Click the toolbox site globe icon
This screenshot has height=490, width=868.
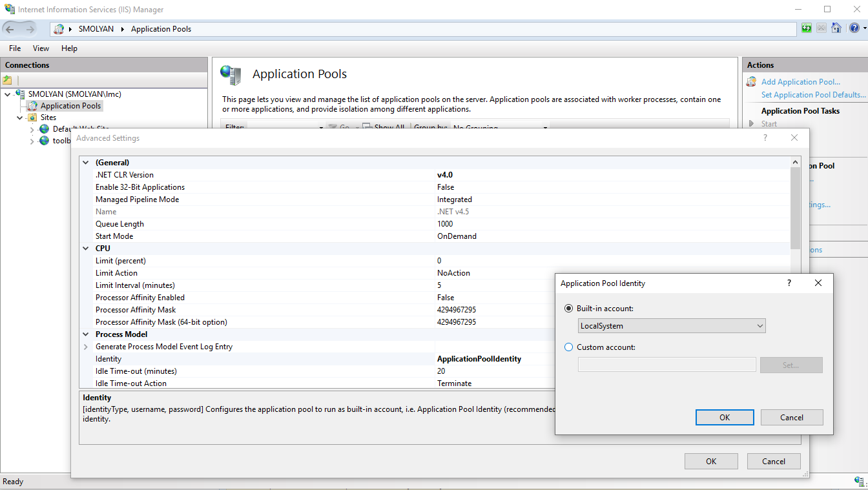click(x=44, y=141)
